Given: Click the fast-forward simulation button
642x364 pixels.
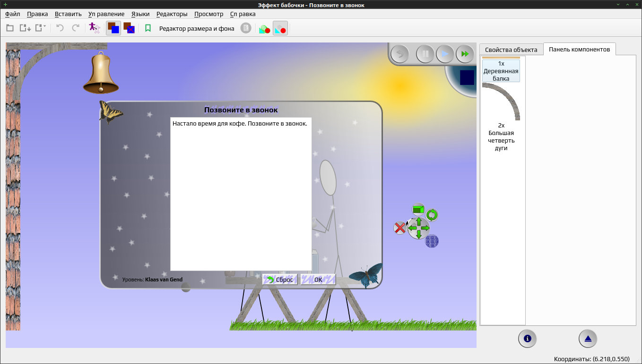Looking at the screenshot, I should pyautogui.click(x=465, y=54).
